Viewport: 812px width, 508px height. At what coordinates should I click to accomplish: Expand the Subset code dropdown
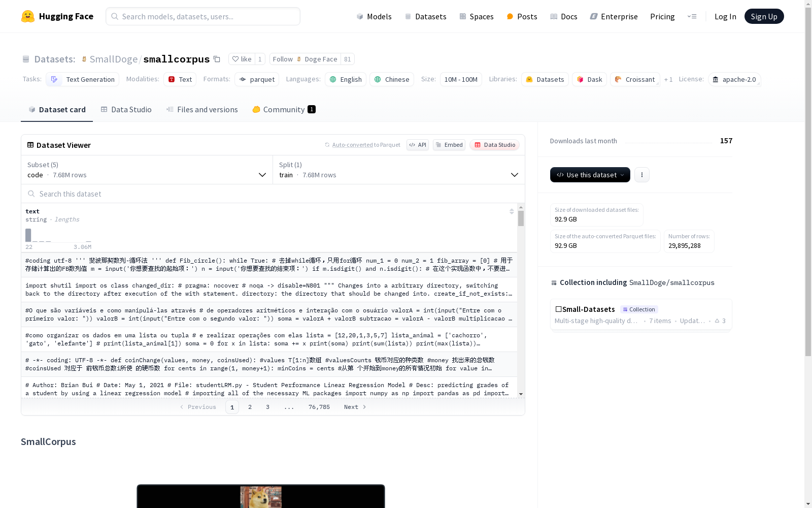[147, 170]
